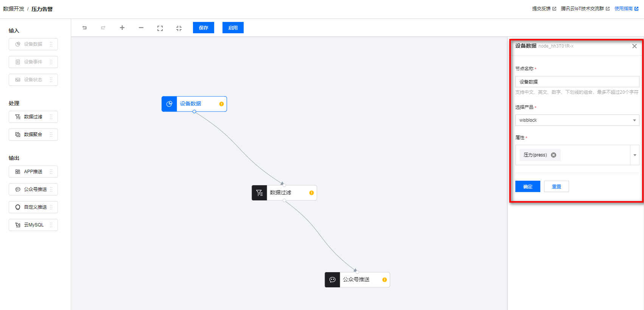The height and width of the screenshot is (310, 644).
Task: Zoom out canvas with minus icon
Action: (141, 28)
